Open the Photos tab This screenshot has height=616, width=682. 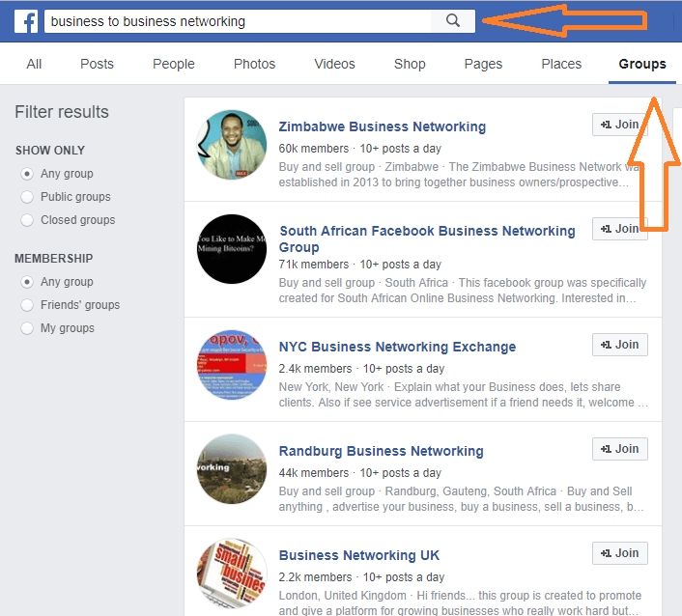tap(254, 64)
